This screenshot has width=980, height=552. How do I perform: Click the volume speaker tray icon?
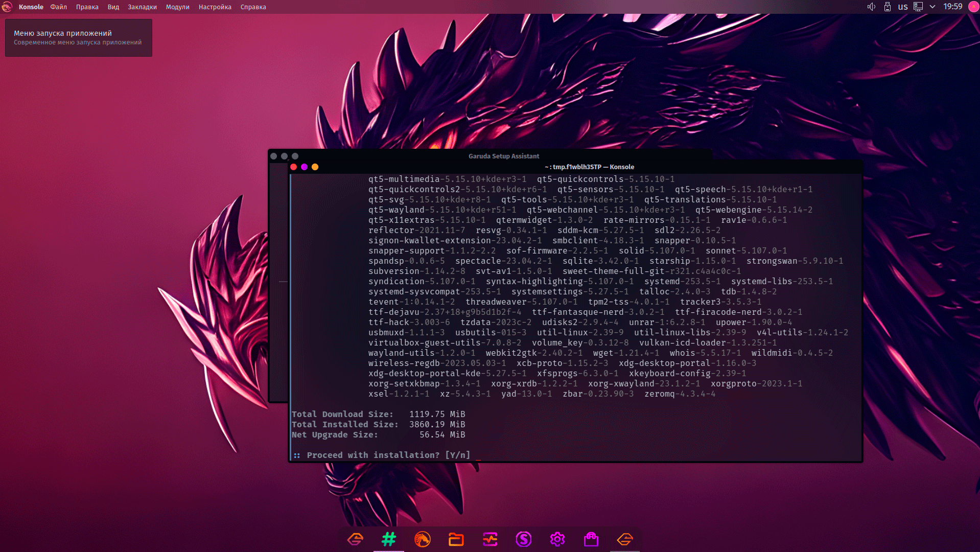click(871, 7)
